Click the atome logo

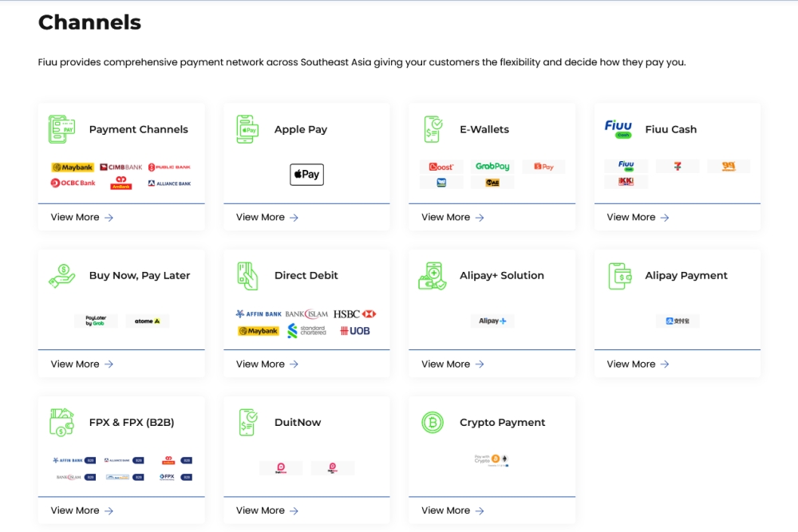coord(147,321)
